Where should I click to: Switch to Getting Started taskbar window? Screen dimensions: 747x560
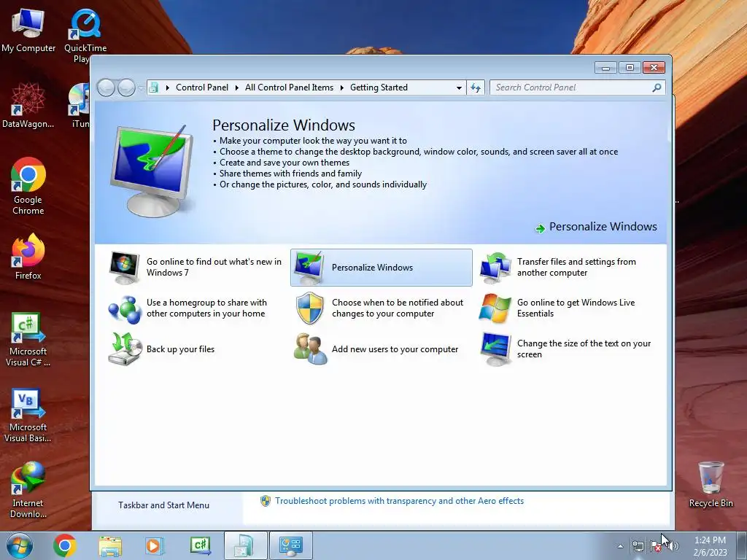click(246, 545)
